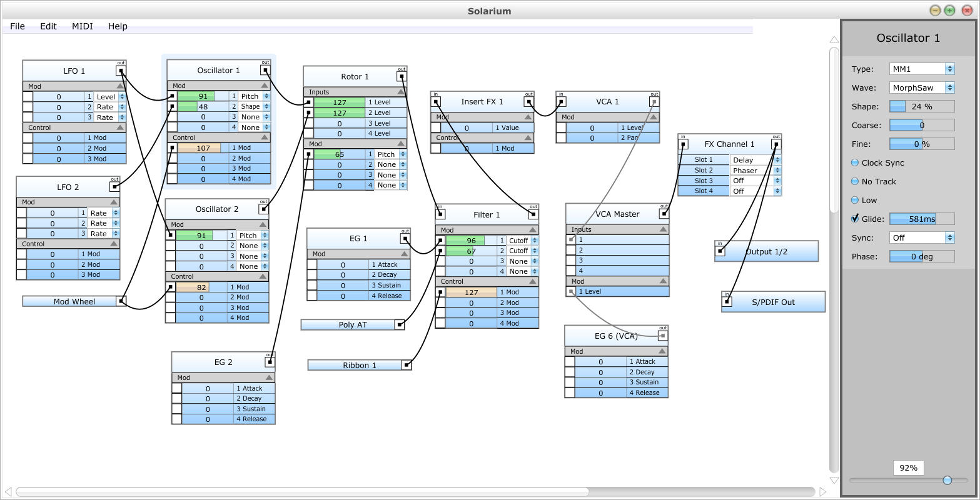Click the Oscillator 1 Pitch mod input port
This screenshot has height=500, width=980.
click(173, 96)
